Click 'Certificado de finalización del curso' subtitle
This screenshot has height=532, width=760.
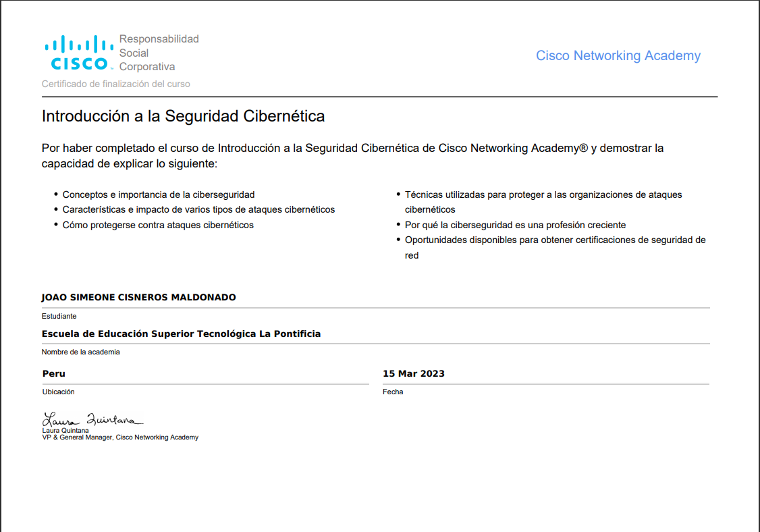pyautogui.click(x=116, y=84)
